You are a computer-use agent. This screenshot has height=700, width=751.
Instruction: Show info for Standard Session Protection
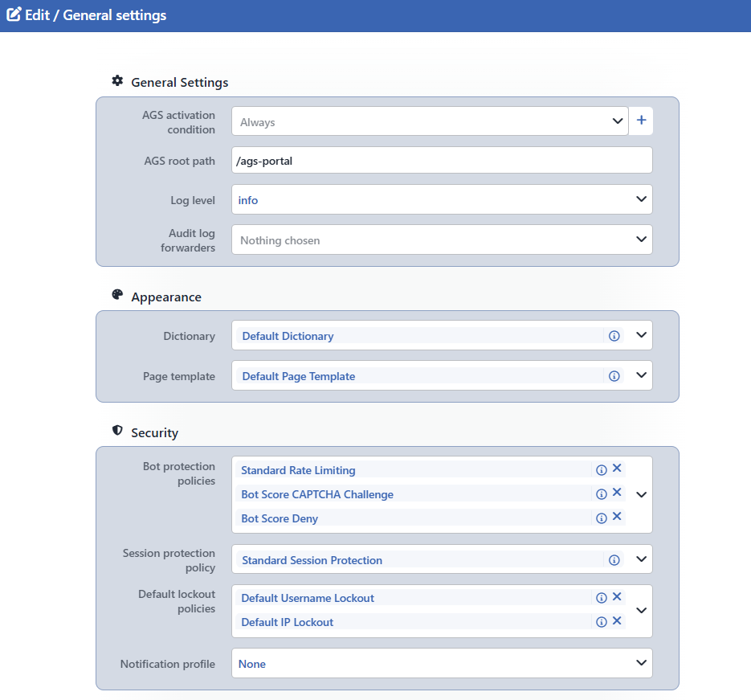[x=614, y=560]
